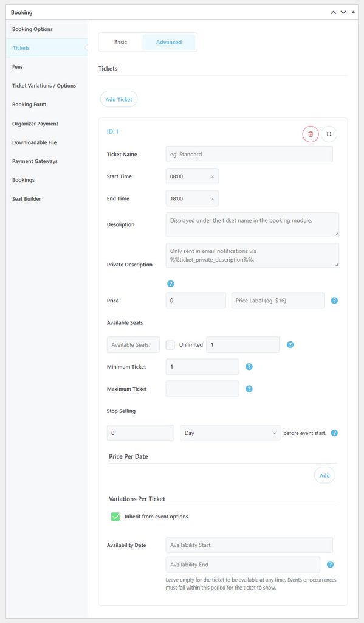Open help icon next to Price Label
This screenshot has width=364, height=623.
pos(334,301)
